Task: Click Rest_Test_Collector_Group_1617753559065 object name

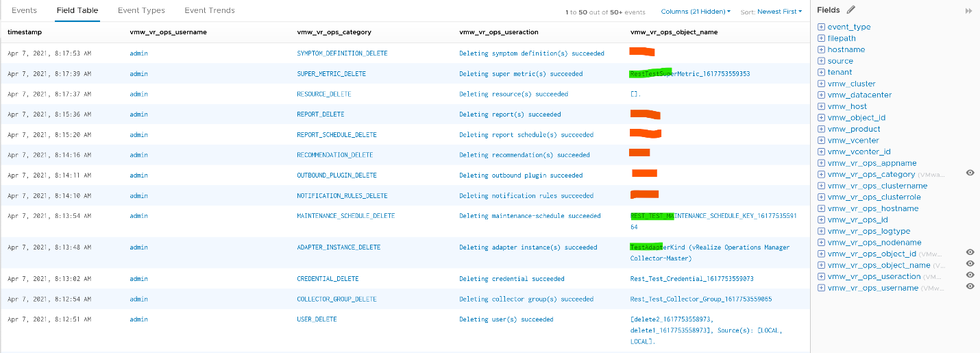Action: tap(701, 300)
